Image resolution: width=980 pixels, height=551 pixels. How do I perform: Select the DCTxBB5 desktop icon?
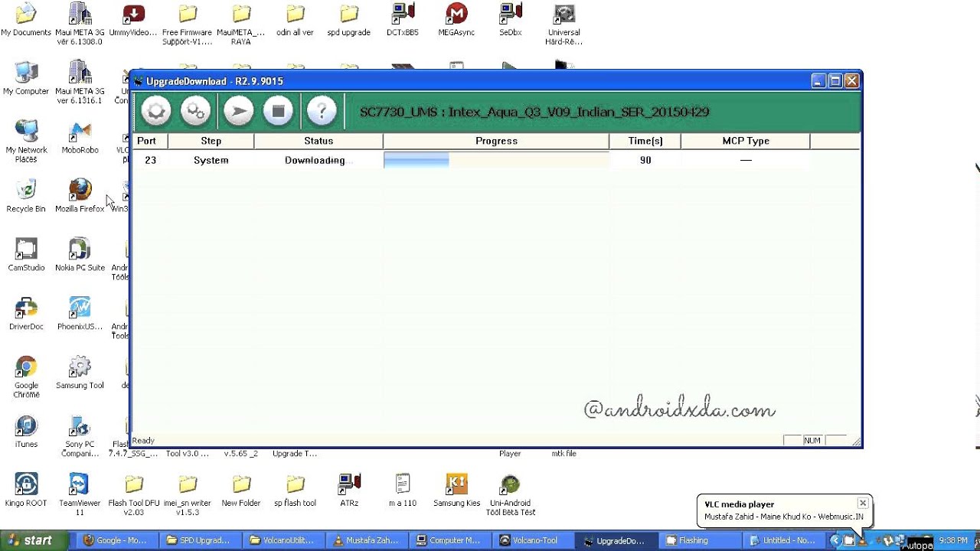(x=402, y=20)
